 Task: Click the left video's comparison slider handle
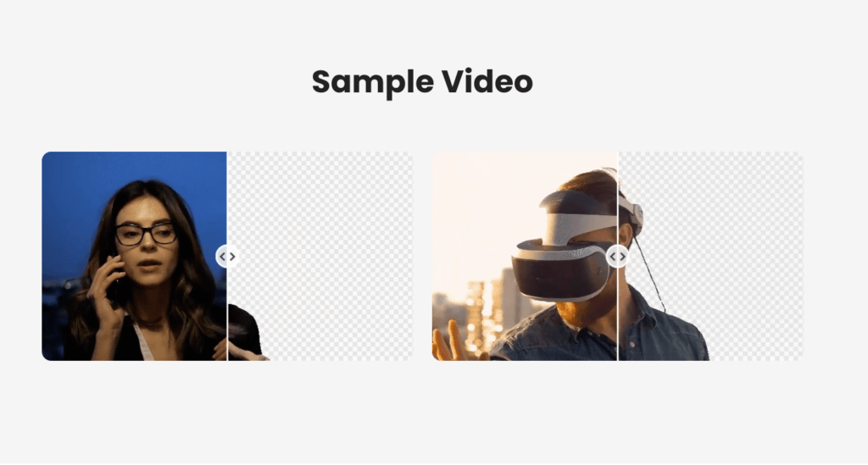(x=227, y=257)
